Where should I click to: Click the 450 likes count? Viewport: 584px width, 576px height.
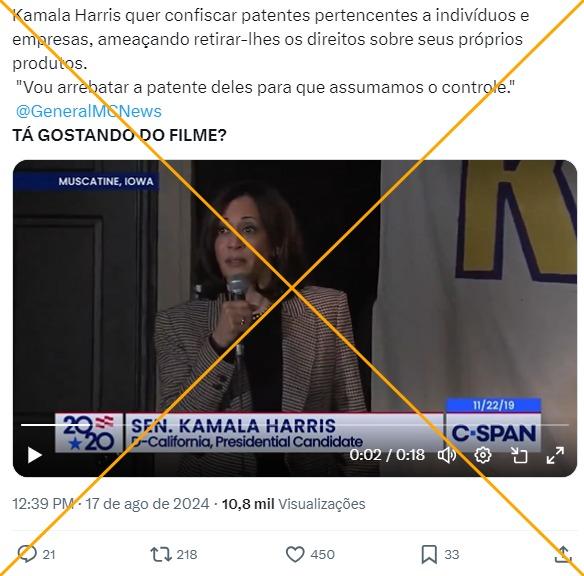[323, 554]
